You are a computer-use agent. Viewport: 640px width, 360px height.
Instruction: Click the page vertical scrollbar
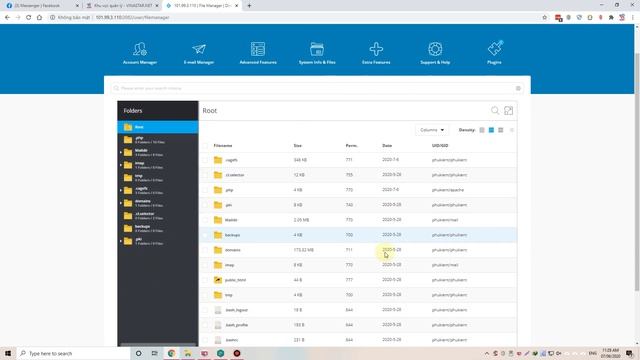[x=637, y=171]
